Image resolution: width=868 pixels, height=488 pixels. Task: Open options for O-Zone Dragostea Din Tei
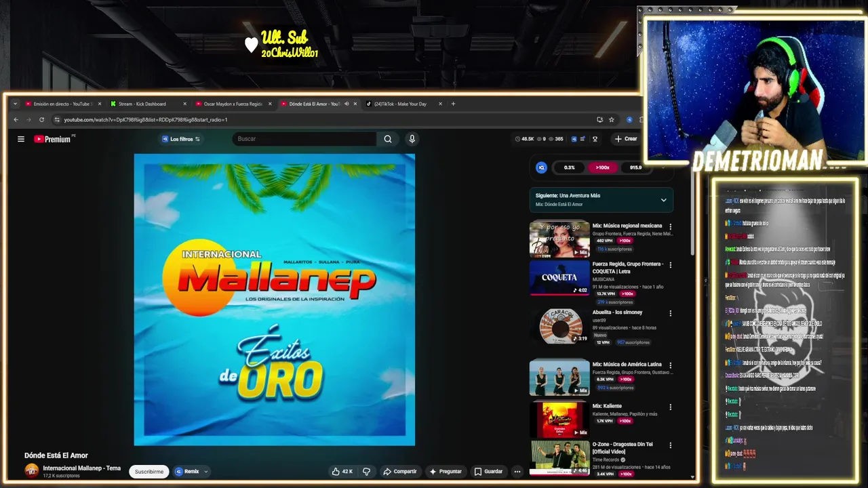click(671, 445)
